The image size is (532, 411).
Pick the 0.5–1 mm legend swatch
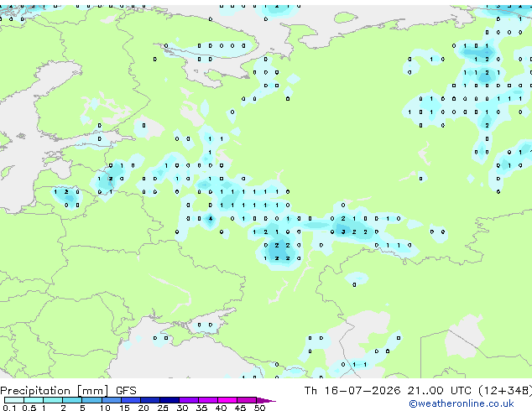click(34, 400)
